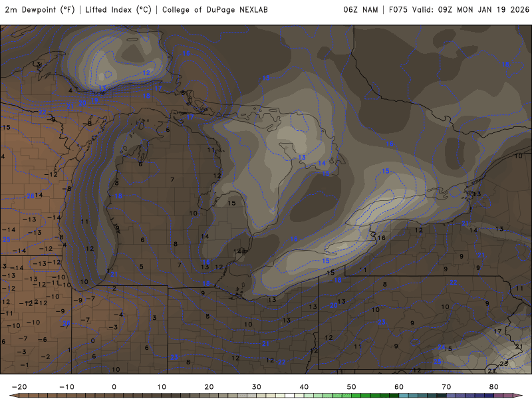Viewport: 532px width, 399px height.
Task: Click the blue '14' contour label near Georgian Bay
Action: click(322, 163)
